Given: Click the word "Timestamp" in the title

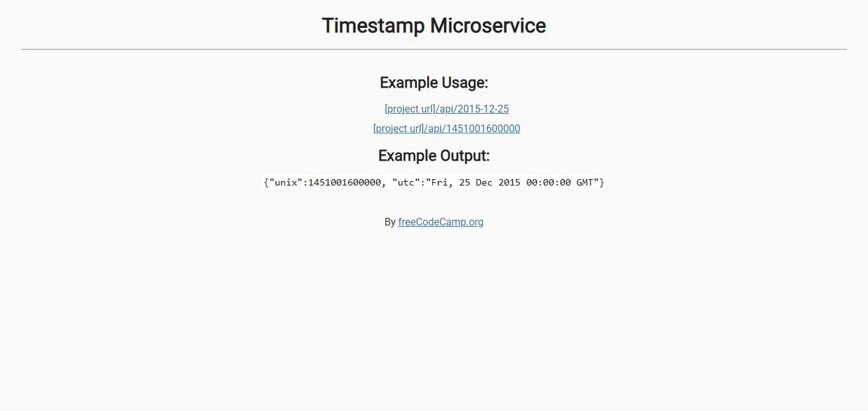Looking at the screenshot, I should click(x=373, y=26).
